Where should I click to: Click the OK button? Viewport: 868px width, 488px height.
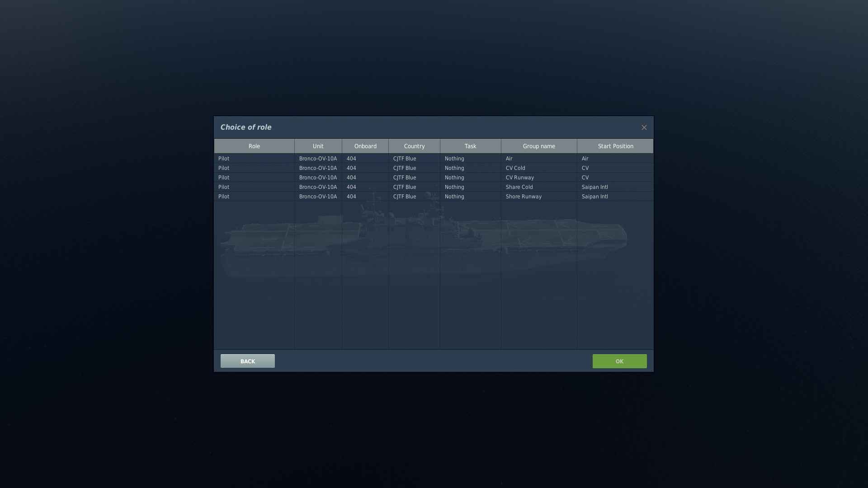pos(619,361)
